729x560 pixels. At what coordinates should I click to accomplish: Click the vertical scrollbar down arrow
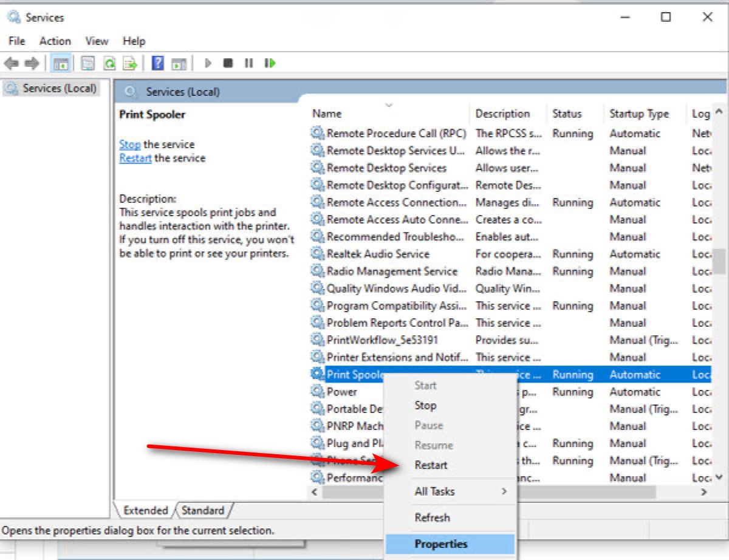(719, 477)
